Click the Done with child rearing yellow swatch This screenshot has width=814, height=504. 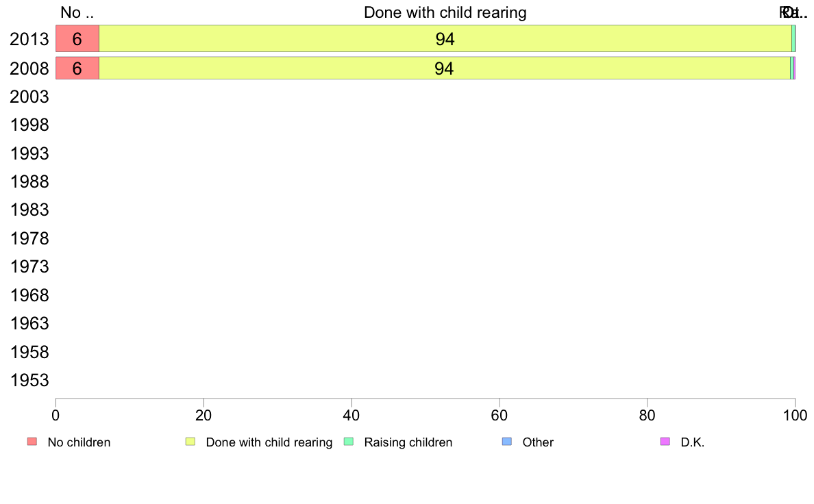[190, 442]
